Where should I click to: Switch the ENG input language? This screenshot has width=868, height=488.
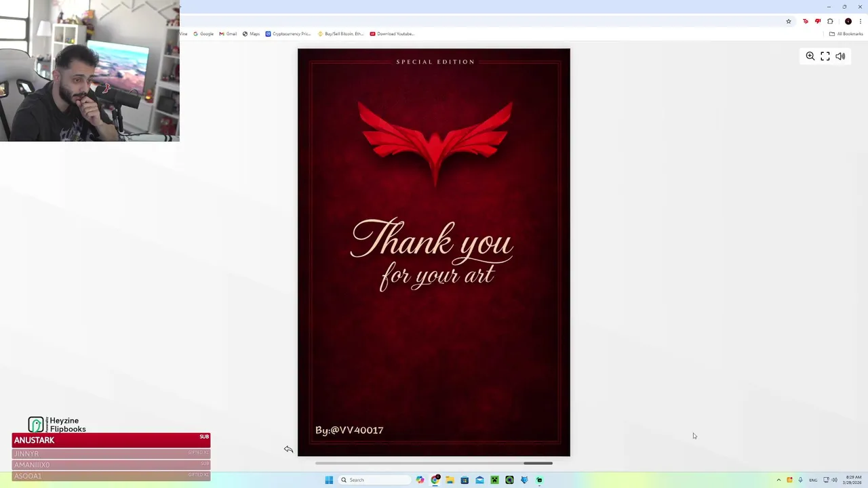point(813,480)
